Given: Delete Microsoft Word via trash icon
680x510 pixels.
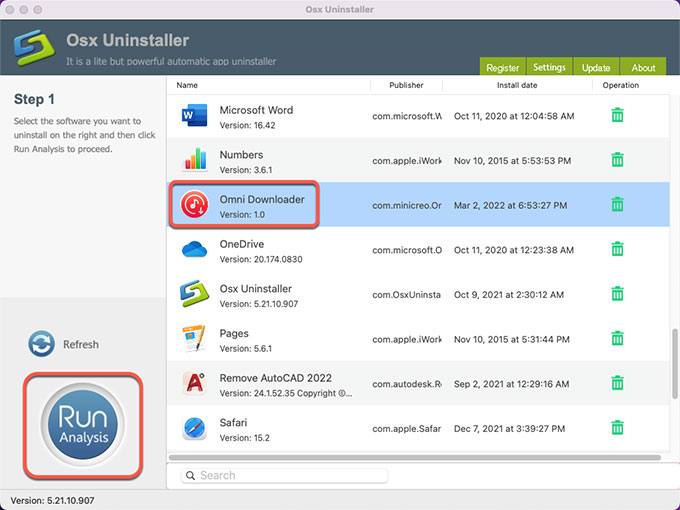Looking at the screenshot, I should [x=618, y=115].
